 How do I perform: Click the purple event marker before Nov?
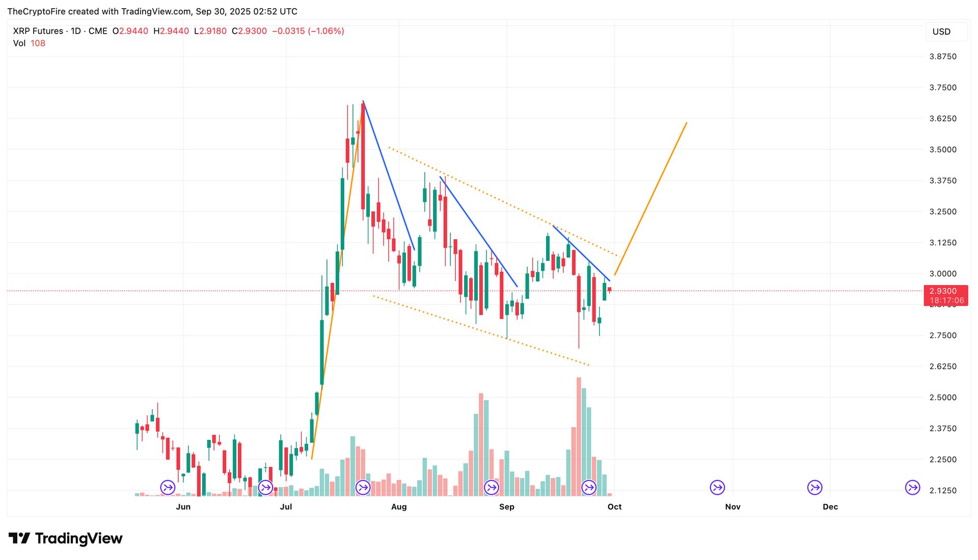[717, 487]
